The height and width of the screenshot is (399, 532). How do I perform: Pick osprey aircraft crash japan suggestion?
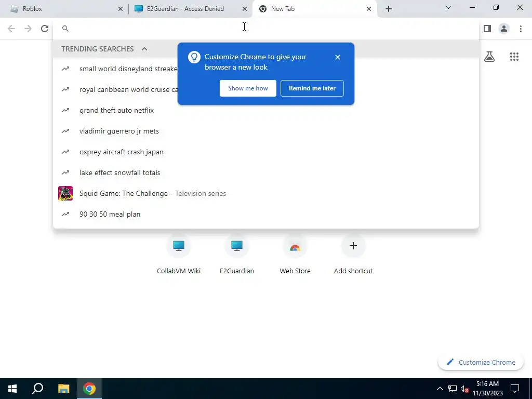pos(266,152)
